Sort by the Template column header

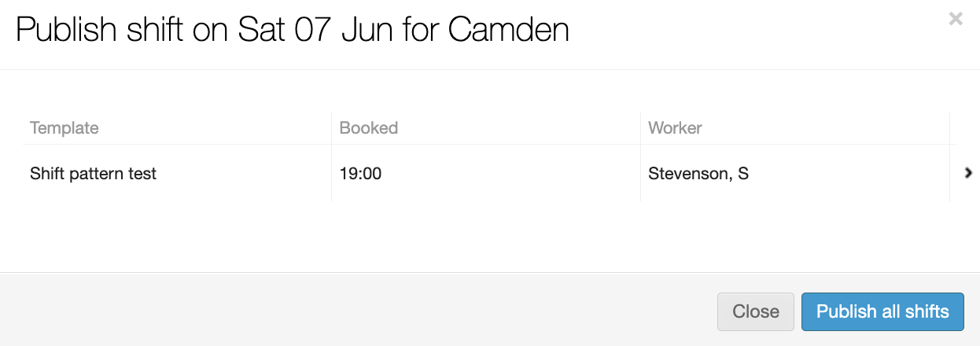click(64, 127)
